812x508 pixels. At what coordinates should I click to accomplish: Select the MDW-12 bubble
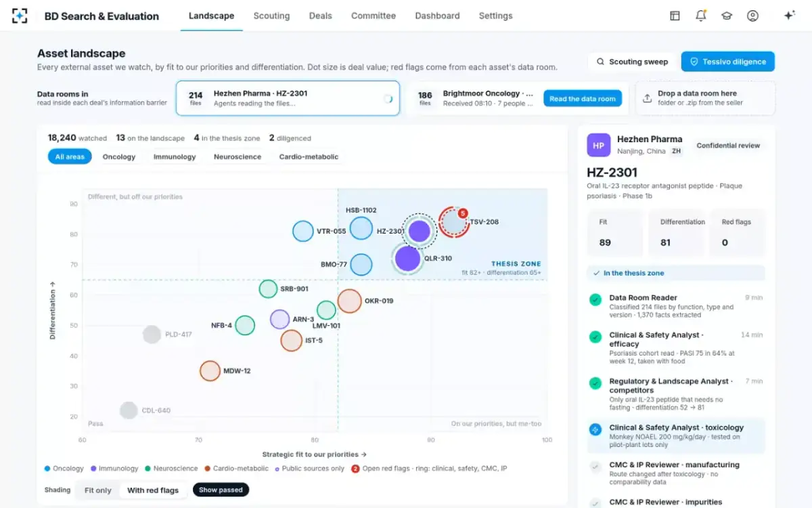[x=210, y=371]
